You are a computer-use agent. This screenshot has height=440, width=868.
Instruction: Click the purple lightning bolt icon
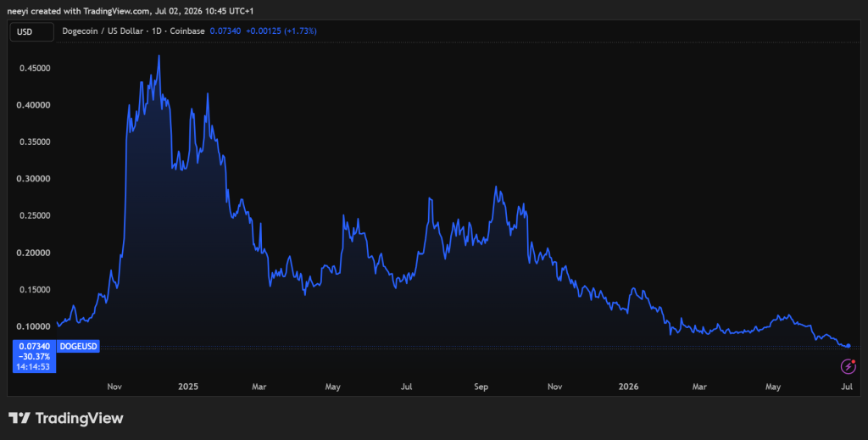[x=848, y=366]
